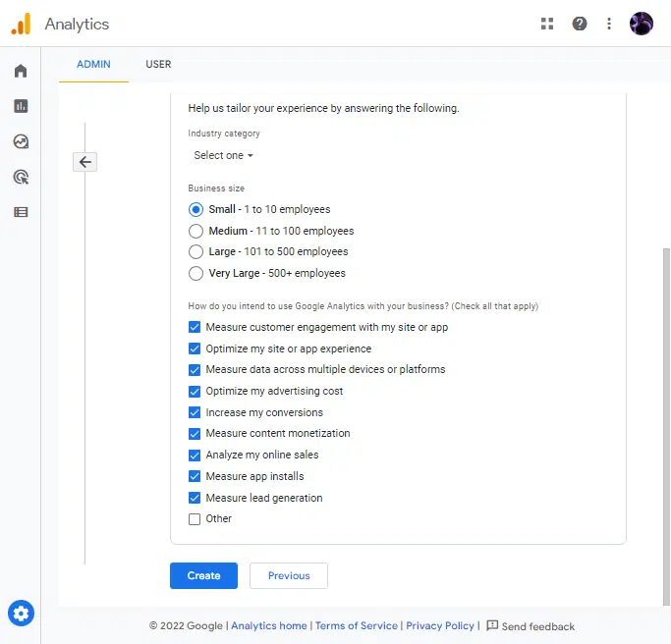This screenshot has width=671, height=644.
Task: Open the Google apps grid
Action: point(547,24)
